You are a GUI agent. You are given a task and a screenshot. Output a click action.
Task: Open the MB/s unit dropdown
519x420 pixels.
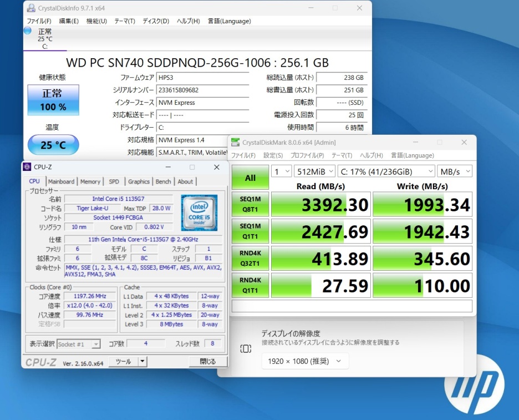(x=455, y=171)
